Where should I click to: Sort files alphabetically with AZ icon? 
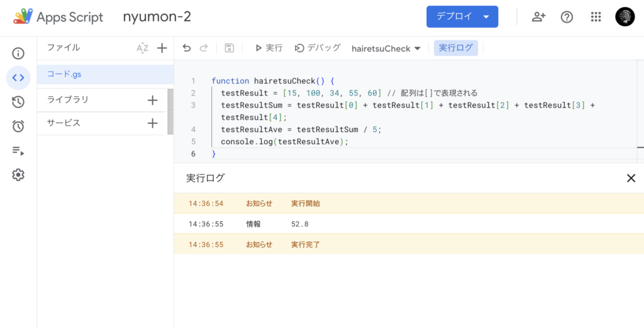[142, 48]
